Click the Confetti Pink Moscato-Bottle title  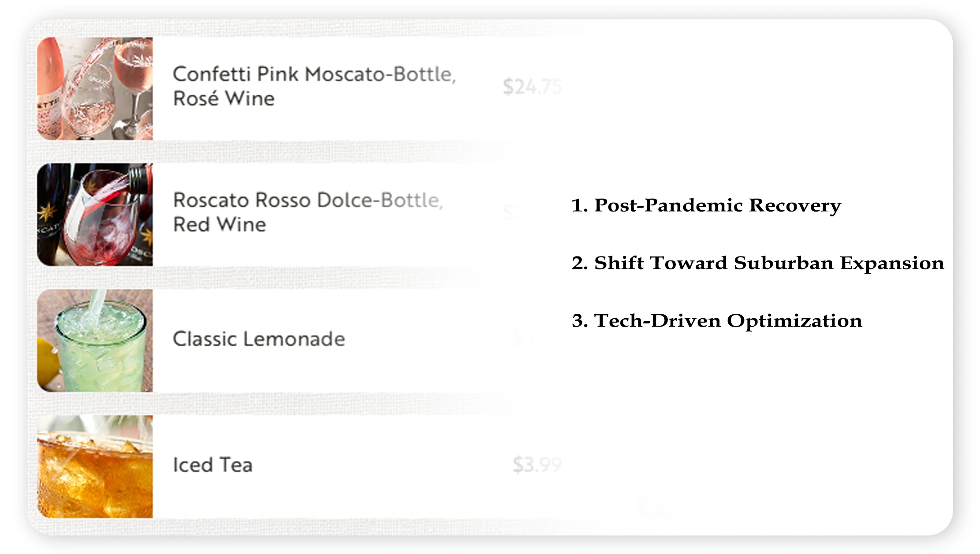click(314, 74)
